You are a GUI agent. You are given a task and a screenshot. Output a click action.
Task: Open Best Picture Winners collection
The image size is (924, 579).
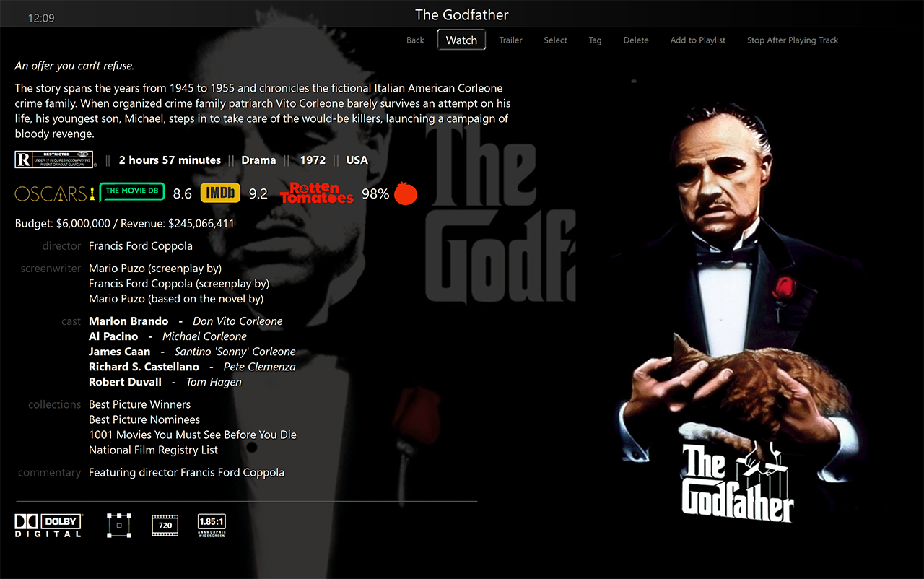[x=139, y=404]
